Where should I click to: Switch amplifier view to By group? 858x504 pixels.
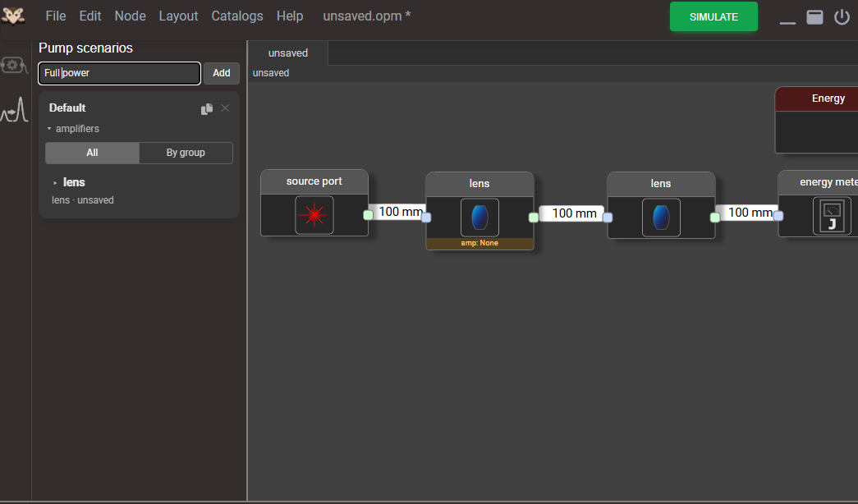click(186, 153)
